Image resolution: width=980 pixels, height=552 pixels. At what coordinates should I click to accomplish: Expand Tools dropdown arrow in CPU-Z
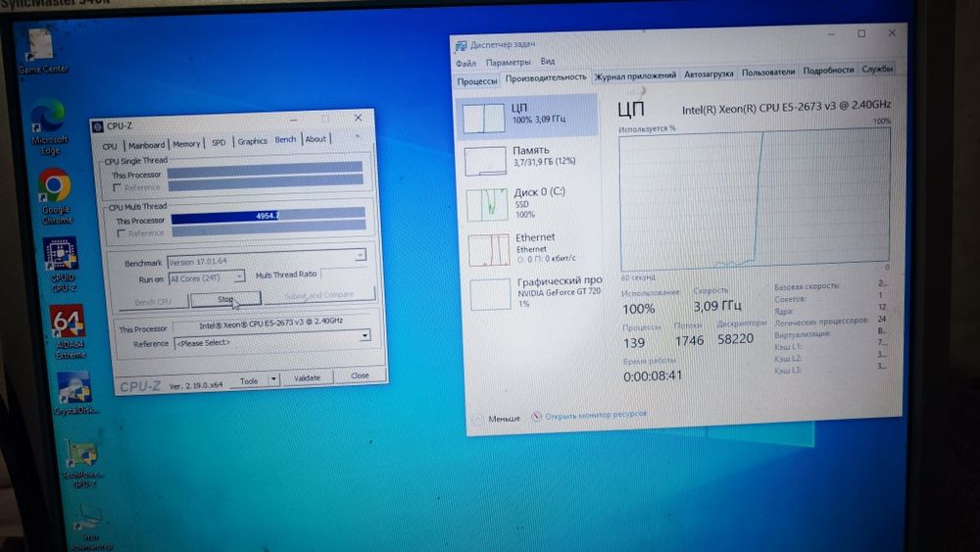[x=273, y=379]
